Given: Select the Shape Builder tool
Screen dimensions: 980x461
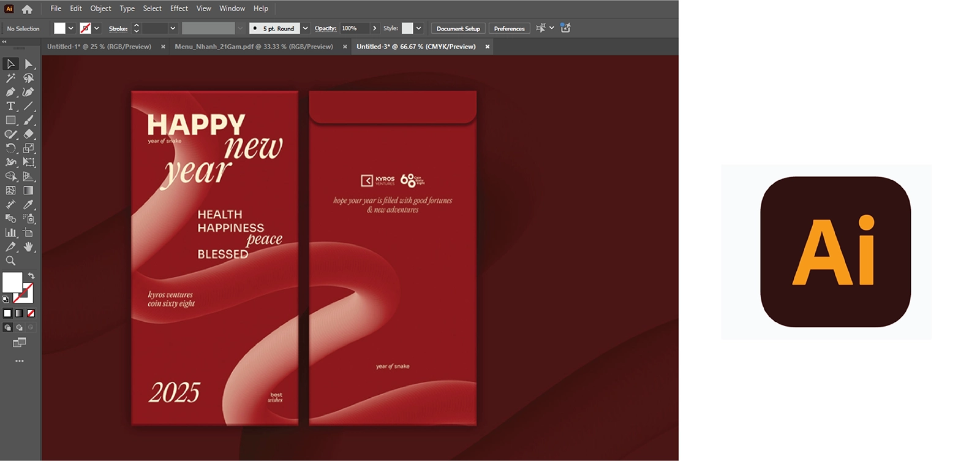Looking at the screenshot, I should point(10,177).
